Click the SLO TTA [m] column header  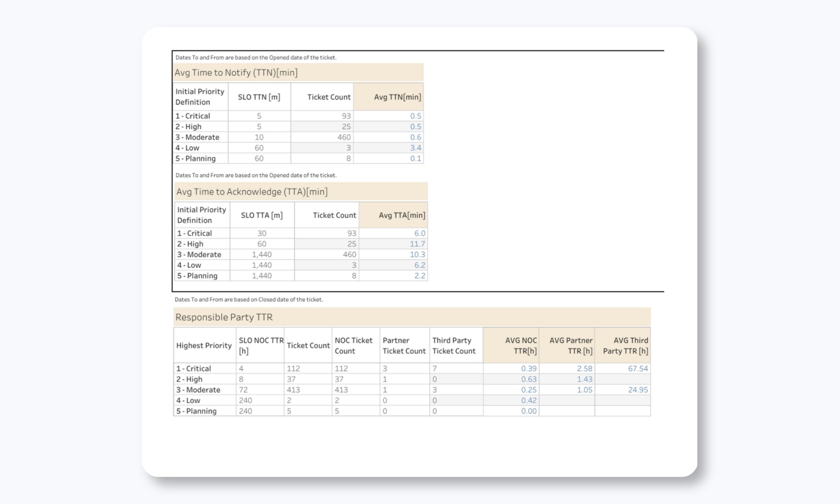262,215
